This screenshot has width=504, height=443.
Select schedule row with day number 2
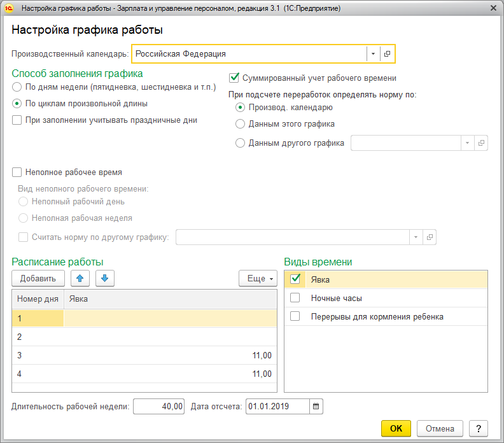click(x=144, y=337)
